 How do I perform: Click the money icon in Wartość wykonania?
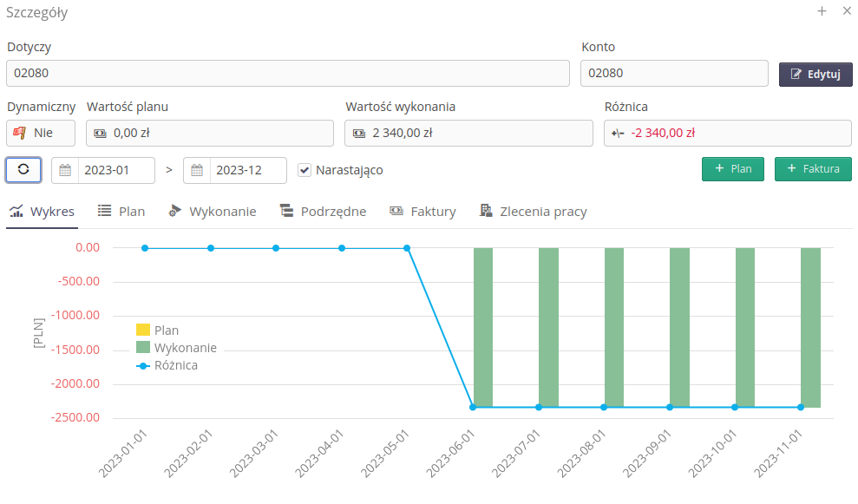click(359, 134)
